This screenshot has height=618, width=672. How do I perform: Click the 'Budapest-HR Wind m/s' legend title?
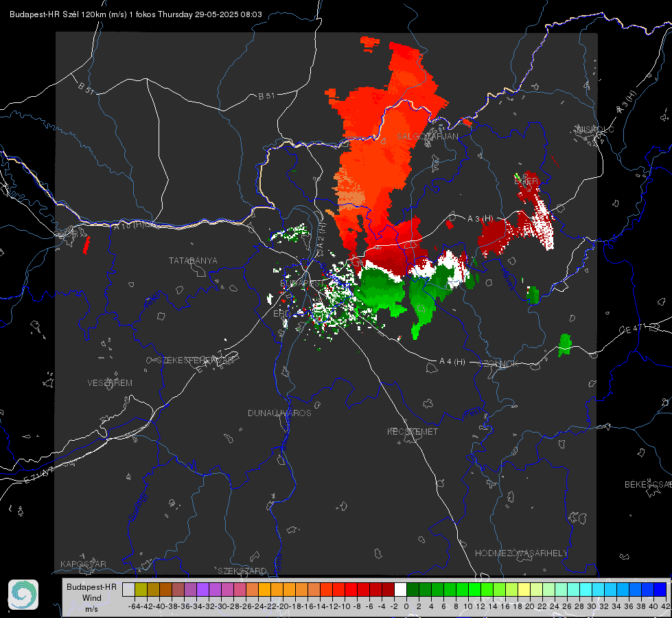[92, 597]
